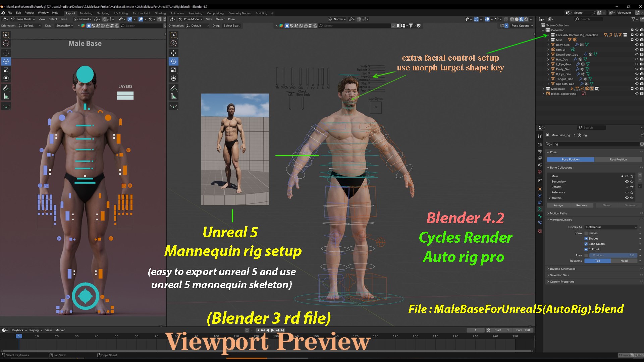The width and height of the screenshot is (644, 362).
Task: Open the Bone Constraints properties tab
Action: click(x=540, y=223)
